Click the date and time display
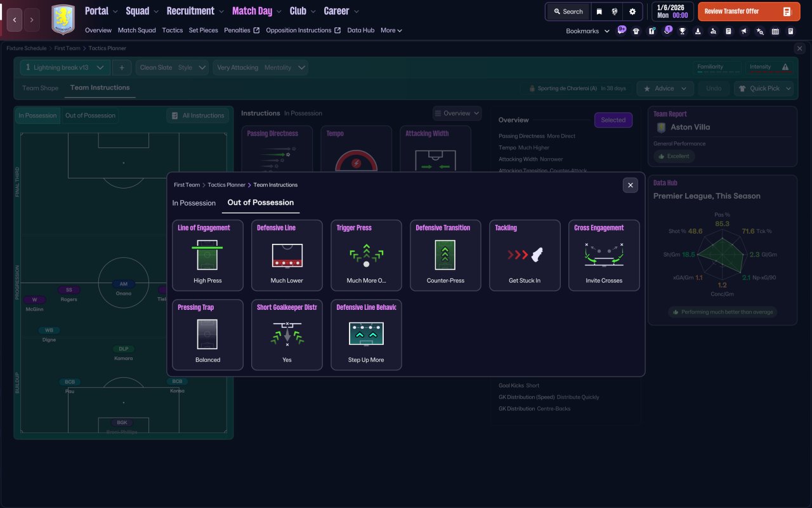The image size is (812, 508). pyautogui.click(x=672, y=11)
